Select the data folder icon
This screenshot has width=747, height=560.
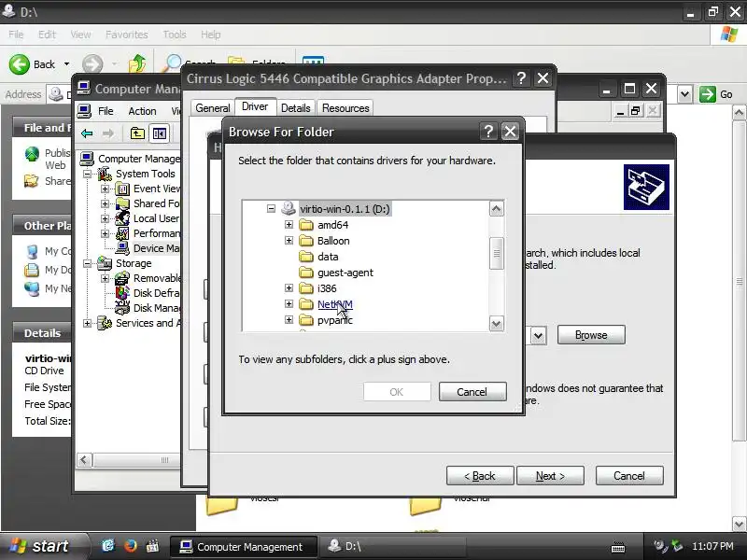pos(306,257)
